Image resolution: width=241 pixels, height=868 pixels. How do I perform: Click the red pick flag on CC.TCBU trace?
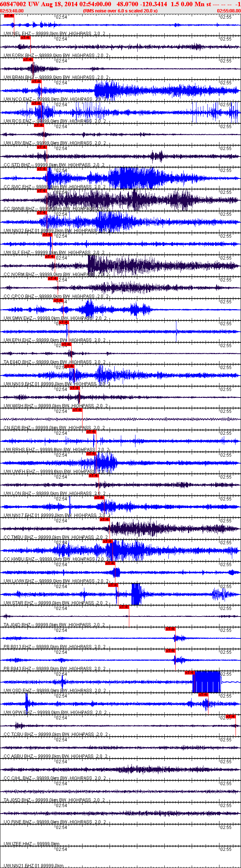(230, 717)
